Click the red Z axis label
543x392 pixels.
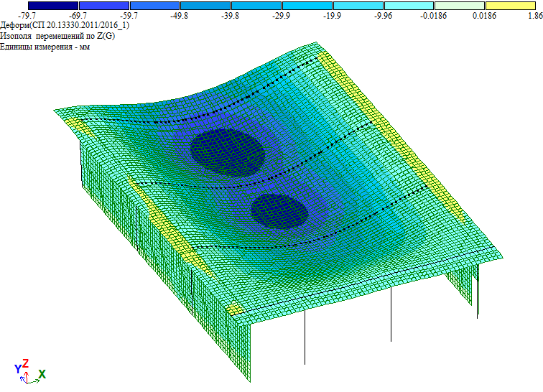25,363
